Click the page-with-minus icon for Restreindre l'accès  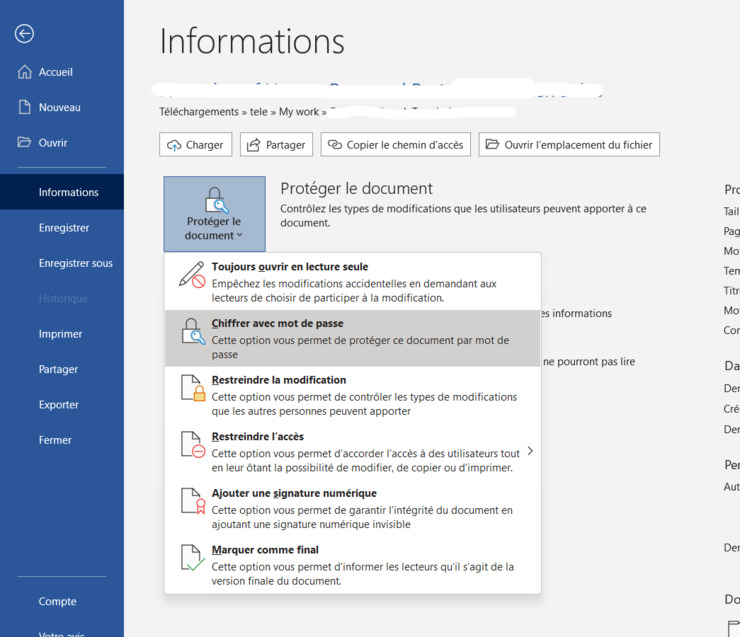pyautogui.click(x=193, y=444)
